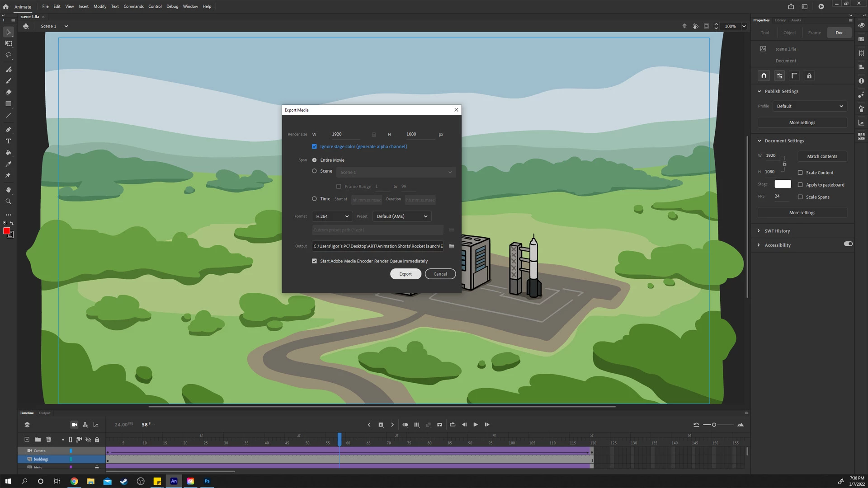868x488 pixels.
Task: Click the Output file path field
Action: tap(377, 246)
